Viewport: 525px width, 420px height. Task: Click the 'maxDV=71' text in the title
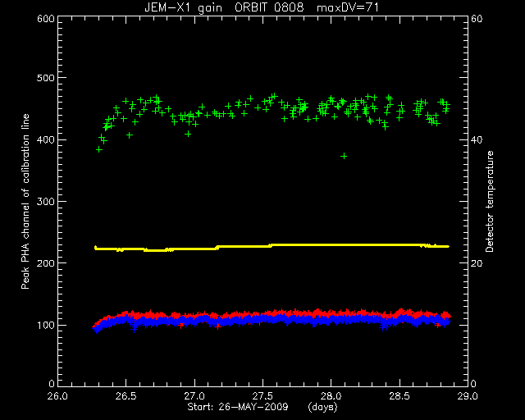348,7
